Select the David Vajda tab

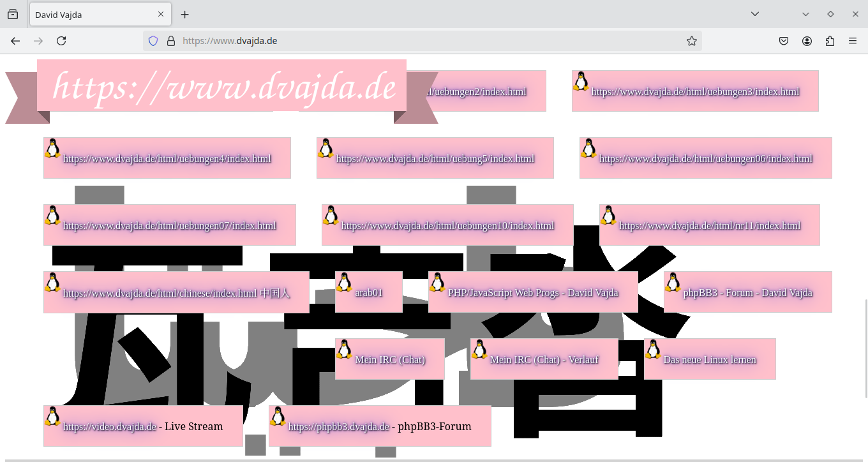[89, 14]
